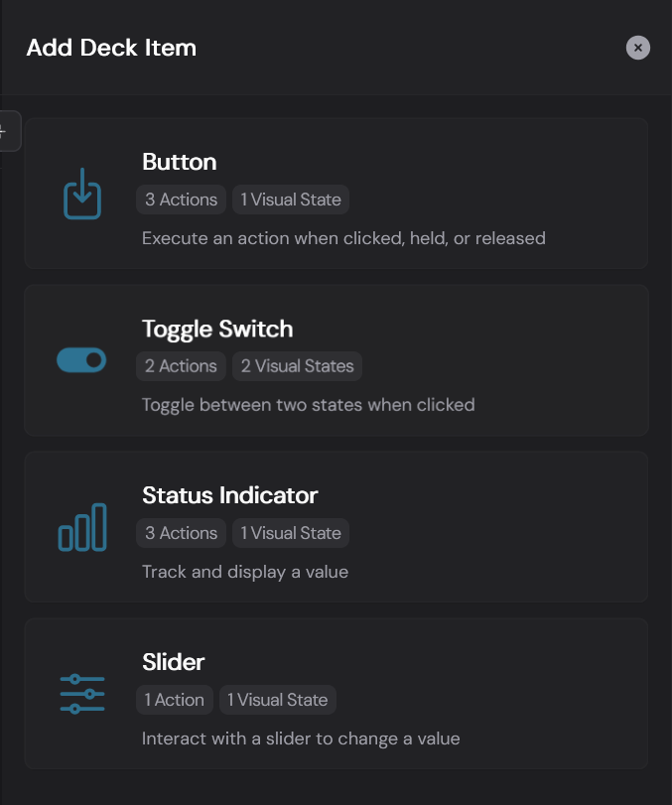The image size is (672, 805).
Task: Dismiss the Add Deck Item dialog
Action: click(638, 47)
